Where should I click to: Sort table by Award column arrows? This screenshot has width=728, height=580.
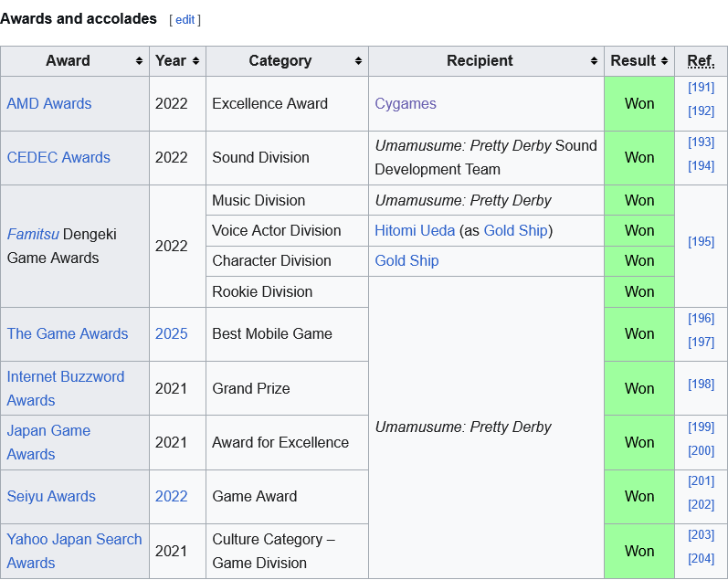pos(139,61)
